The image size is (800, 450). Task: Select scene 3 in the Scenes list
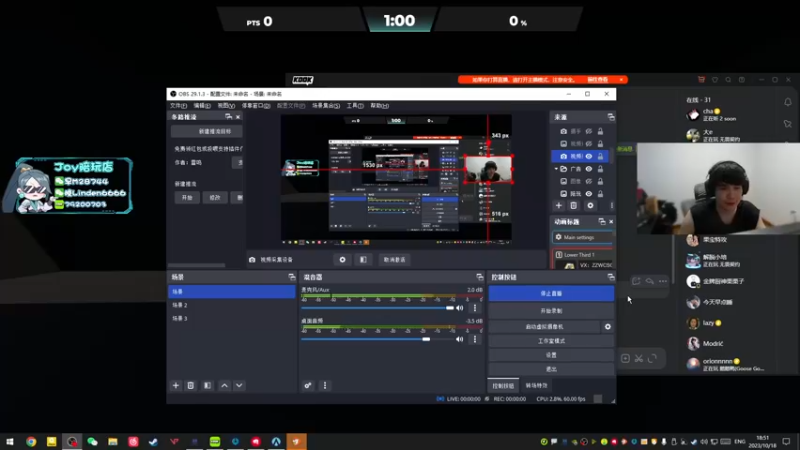tap(232, 318)
